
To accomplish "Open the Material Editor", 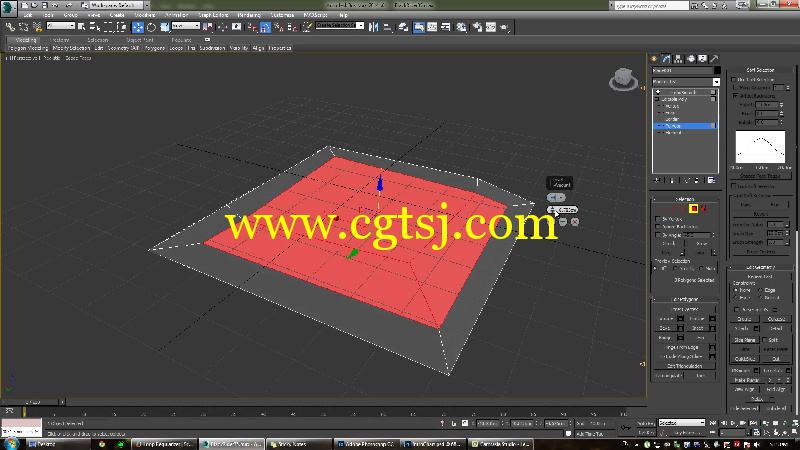I will click(x=461, y=27).
